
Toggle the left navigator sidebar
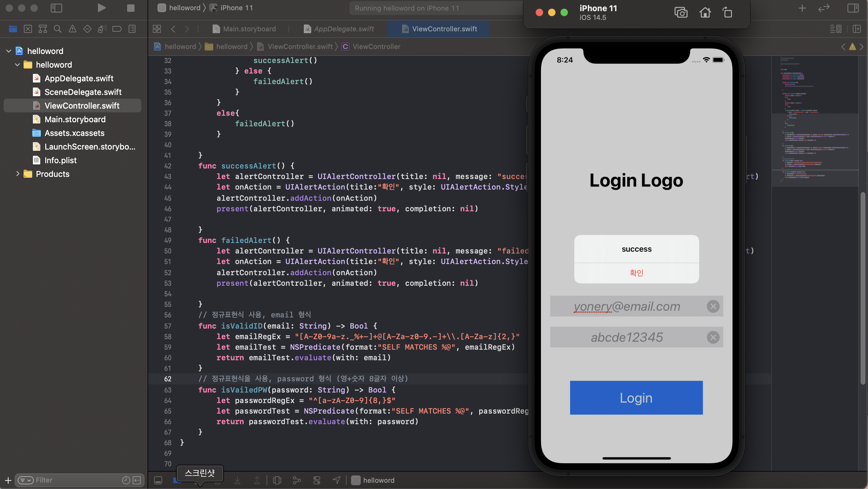click(x=56, y=8)
